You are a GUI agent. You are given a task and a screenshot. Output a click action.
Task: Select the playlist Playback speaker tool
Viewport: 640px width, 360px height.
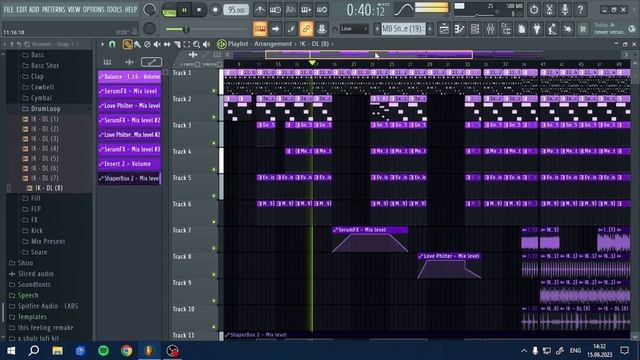tap(207, 44)
